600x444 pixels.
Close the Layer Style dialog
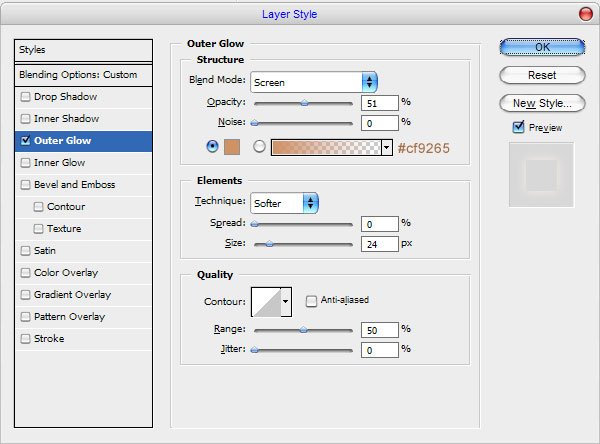[x=585, y=14]
